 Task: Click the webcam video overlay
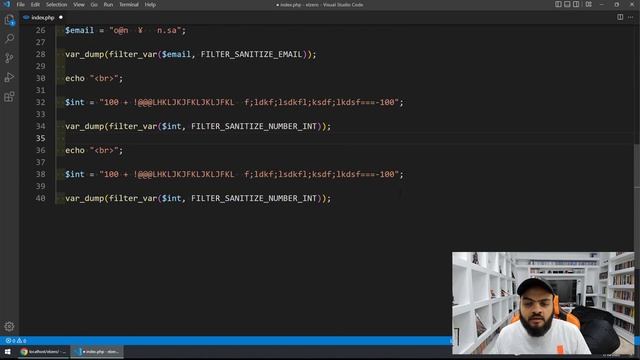(x=543, y=303)
